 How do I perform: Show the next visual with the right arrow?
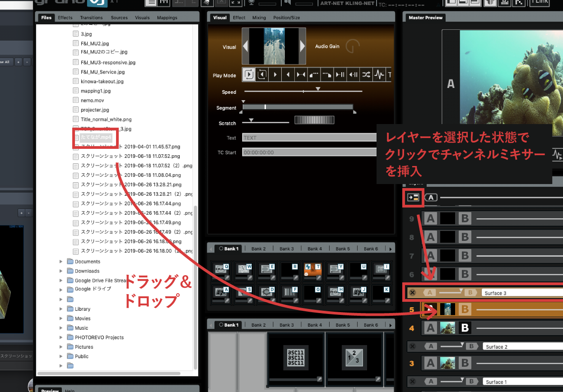[x=302, y=46]
